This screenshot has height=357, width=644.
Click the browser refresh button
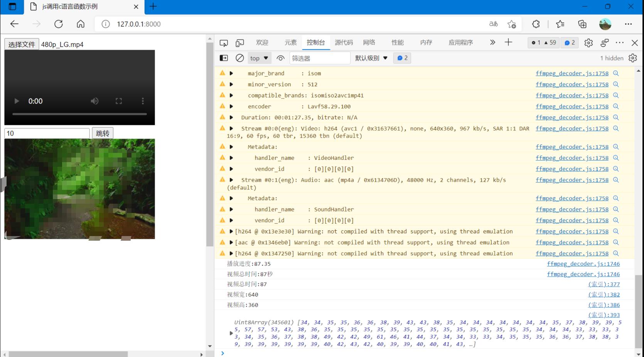click(x=59, y=24)
